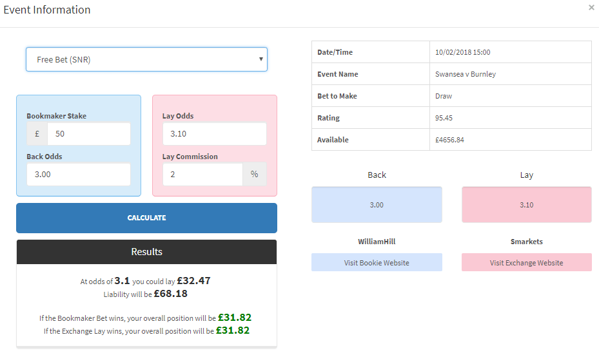Click the Event Name row label
The image size is (599, 364).
click(x=338, y=74)
